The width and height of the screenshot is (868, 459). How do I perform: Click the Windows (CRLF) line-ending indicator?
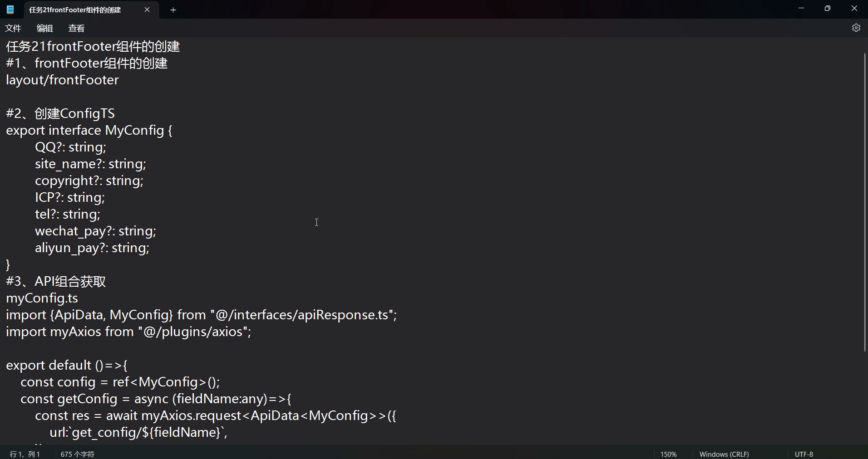click(724, 454)
